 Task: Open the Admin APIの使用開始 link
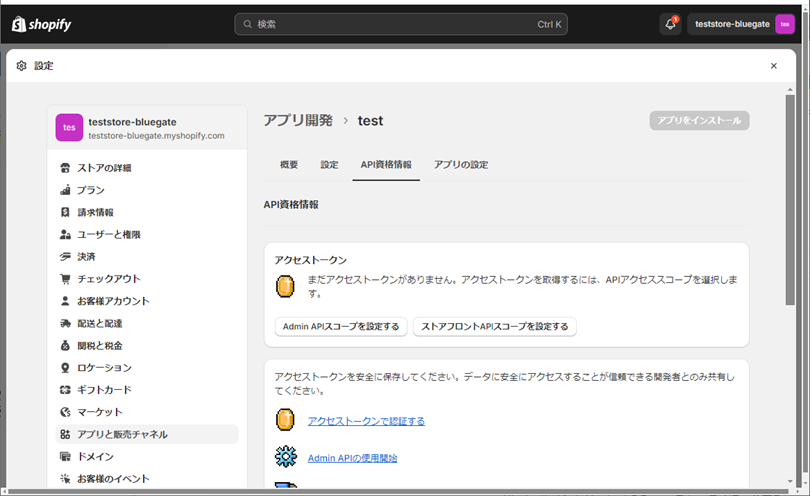click(352, 458)
